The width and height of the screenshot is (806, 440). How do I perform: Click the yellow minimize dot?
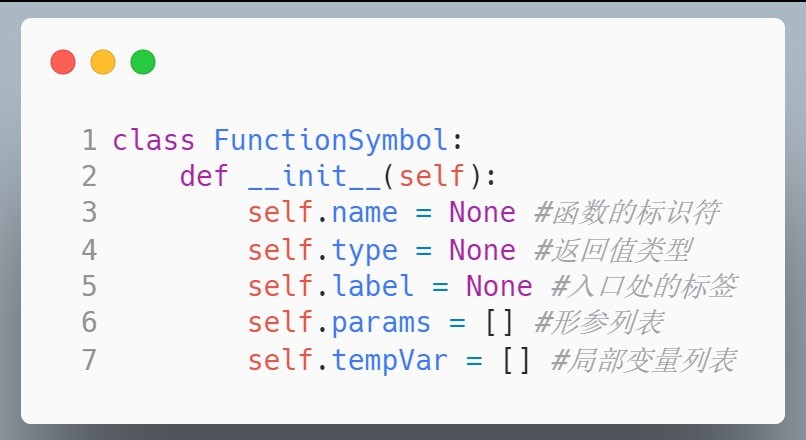click(x=103, y=62)
